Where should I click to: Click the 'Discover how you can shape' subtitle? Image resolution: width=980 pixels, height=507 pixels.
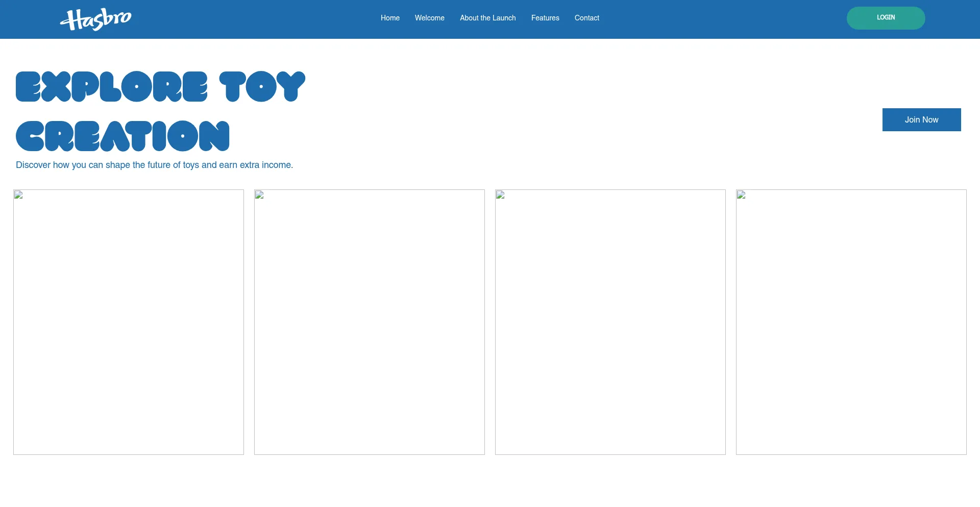pos(154,165)
